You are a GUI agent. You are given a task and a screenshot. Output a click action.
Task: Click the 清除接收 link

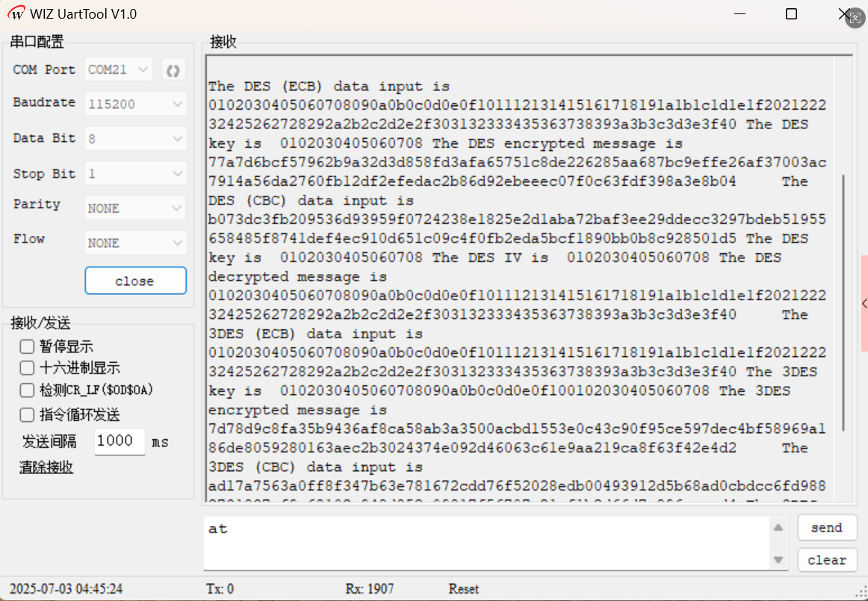pos(46,467)
